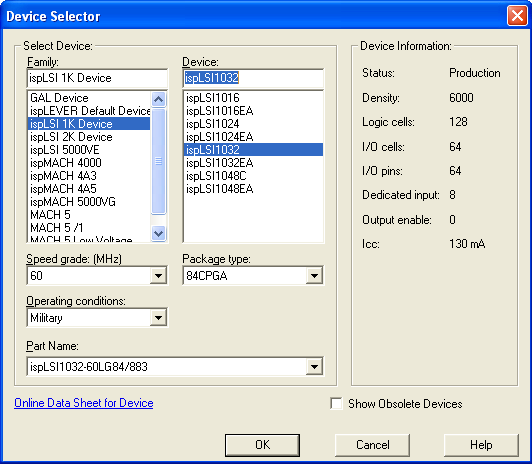Select ispLSI1032 in device list
The width and height of the screenshot is (532, 464).
click(253, 150)
